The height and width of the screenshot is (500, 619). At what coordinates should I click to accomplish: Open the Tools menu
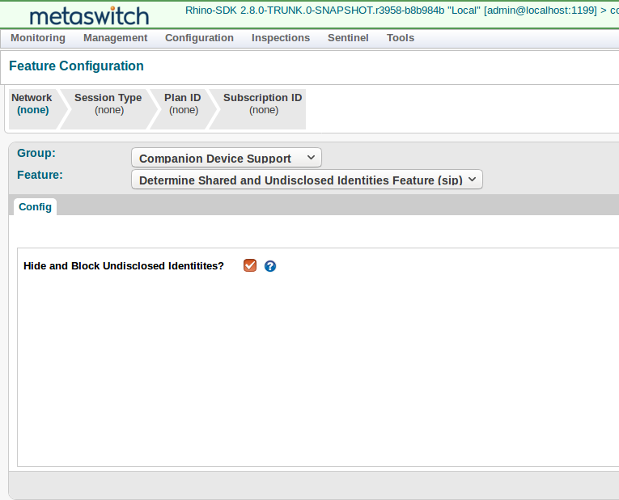point(400,38)
